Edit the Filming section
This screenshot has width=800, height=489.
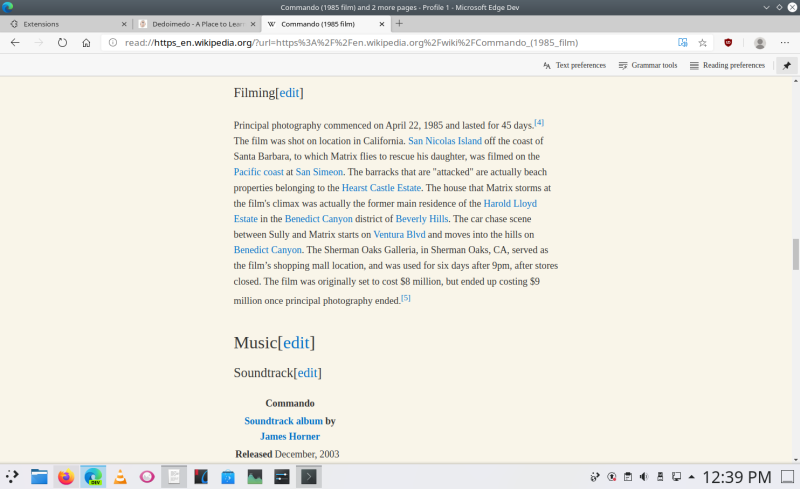[289, 93]
